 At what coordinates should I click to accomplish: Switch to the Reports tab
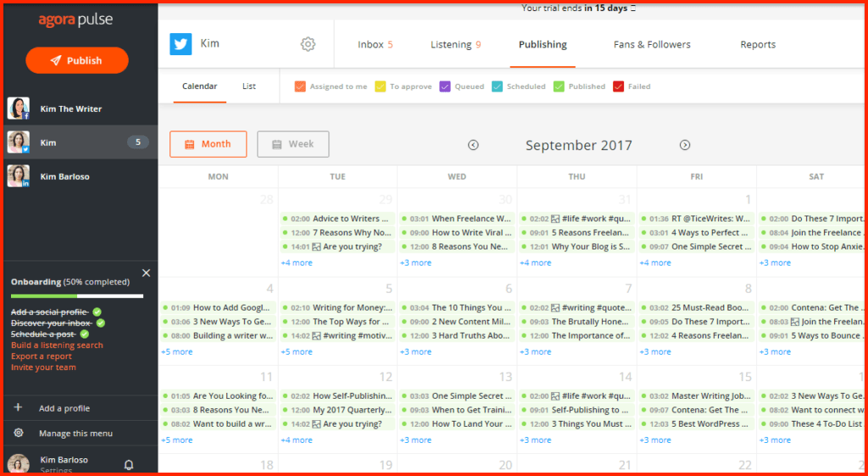(758, 45)
